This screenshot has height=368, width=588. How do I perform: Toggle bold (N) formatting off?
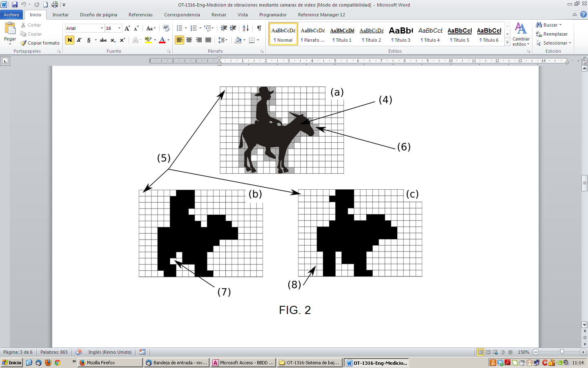click(69, 40)
